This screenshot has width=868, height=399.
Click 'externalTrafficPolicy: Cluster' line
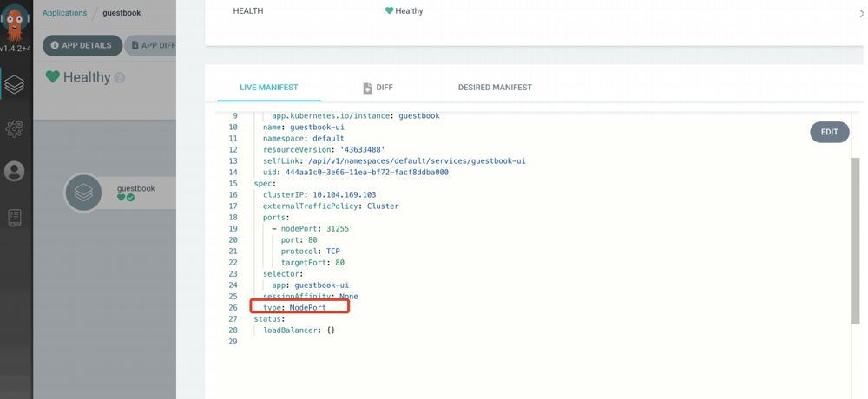[331, 206]
